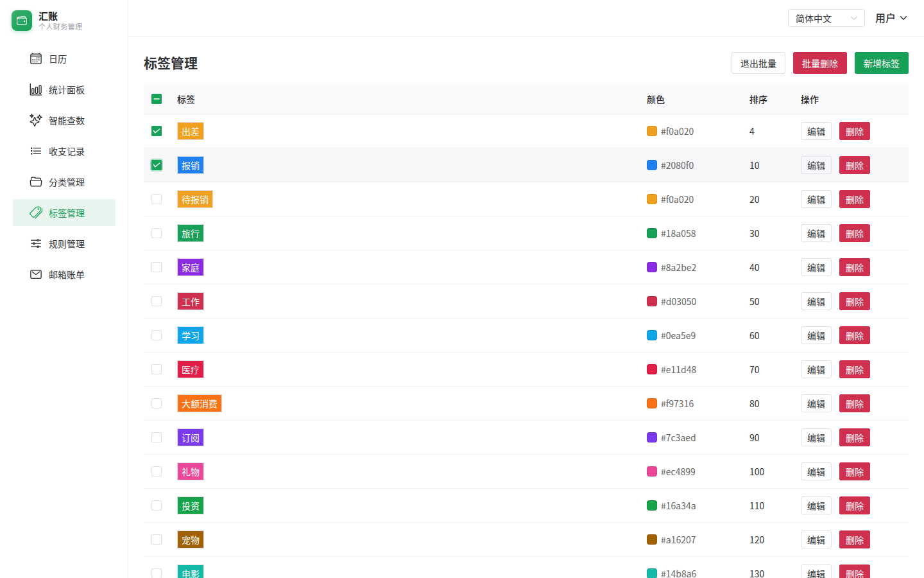Click the folder icon for 分类管理
The height and width of the screenshot is (578, 924).
pos(36,182)
